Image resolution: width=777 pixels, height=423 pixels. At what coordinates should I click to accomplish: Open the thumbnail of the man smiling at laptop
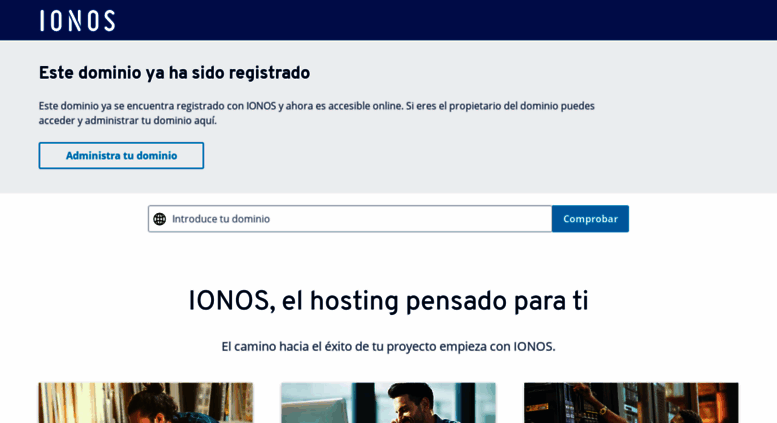click(x=388, y=403)
